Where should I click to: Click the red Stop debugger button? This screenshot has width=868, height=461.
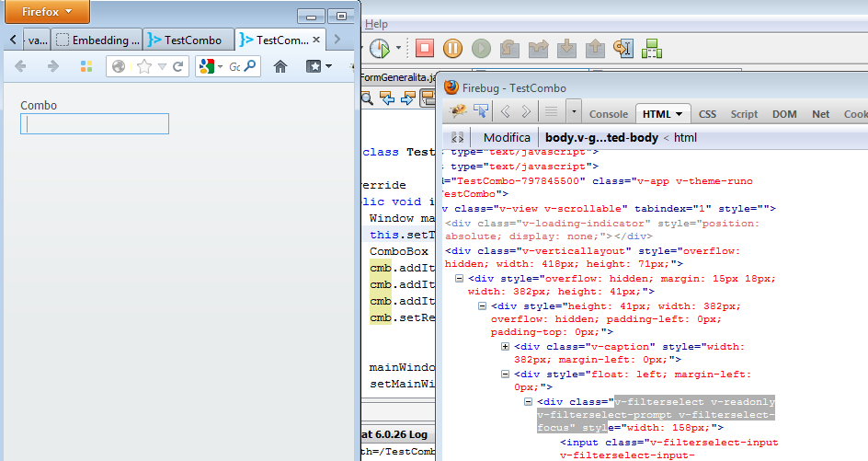pyautogui.click(x=424, y=48)
